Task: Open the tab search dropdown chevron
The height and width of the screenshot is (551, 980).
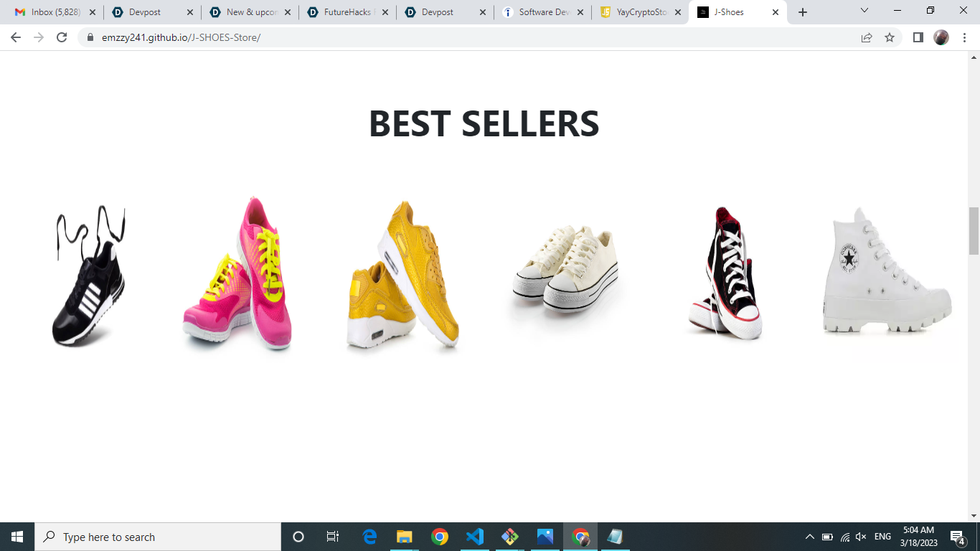Action: (x=863, y=11)
